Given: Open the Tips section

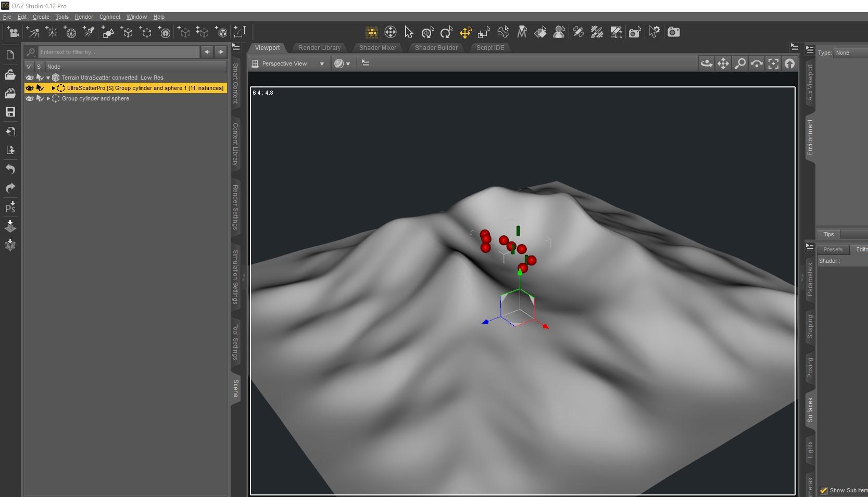Looking at the screenshot, I should pos(829,234).
